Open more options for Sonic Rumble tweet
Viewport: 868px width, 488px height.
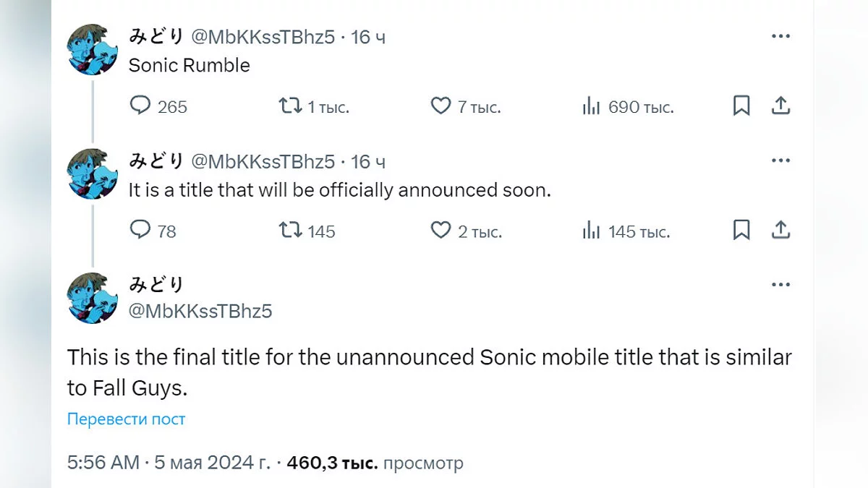[780, 36]
